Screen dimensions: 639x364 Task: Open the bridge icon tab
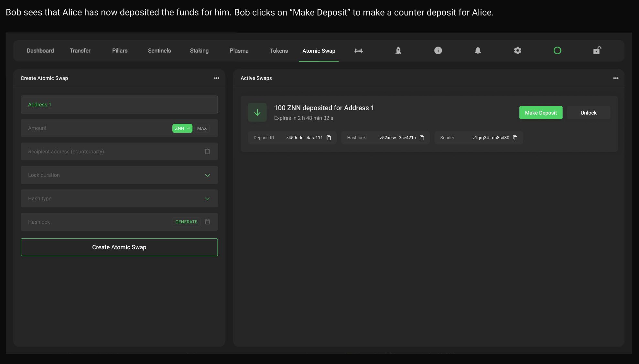point(358,51)
